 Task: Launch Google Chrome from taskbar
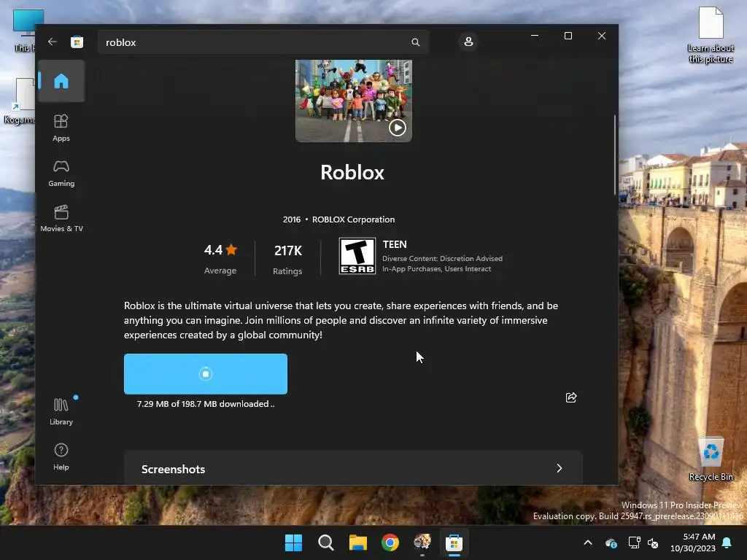[x=390, y=542]
